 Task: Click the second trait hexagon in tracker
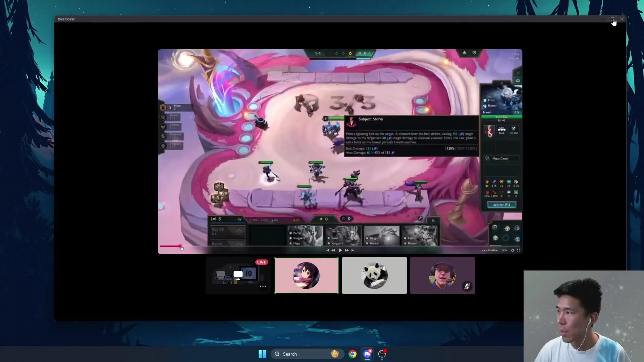[x=163, y=117]
